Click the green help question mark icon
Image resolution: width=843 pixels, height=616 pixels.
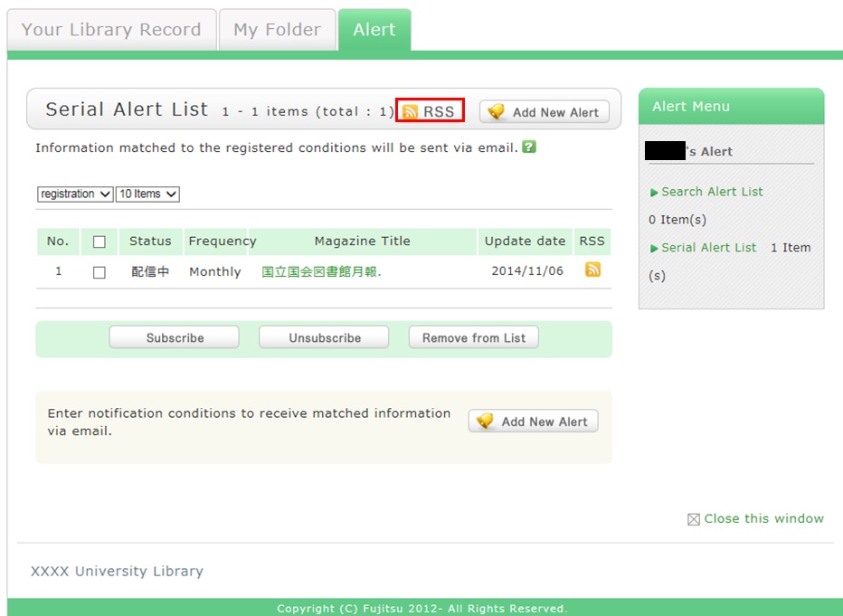(529, 147)
